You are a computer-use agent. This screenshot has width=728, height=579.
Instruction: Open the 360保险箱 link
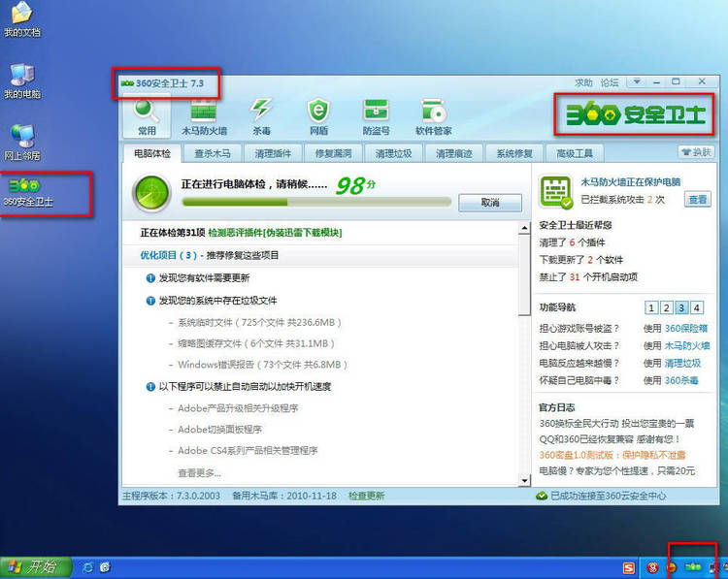point(685,329)
